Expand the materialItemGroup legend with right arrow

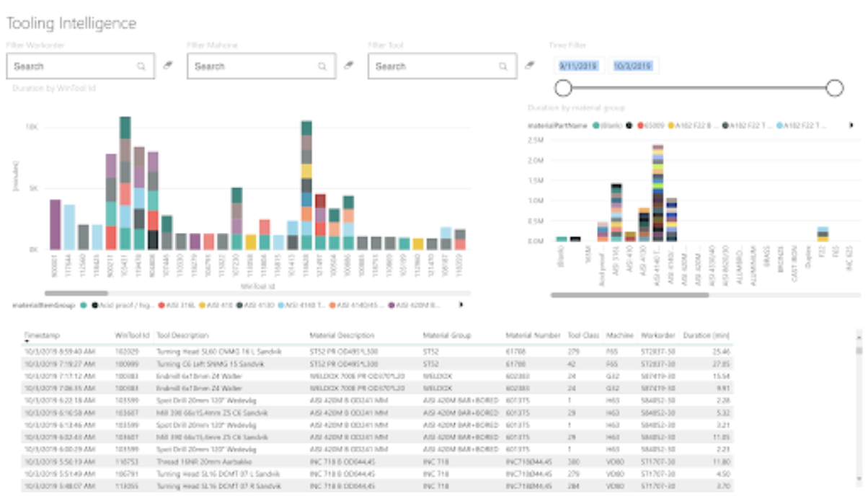click(x=461, y=305)
